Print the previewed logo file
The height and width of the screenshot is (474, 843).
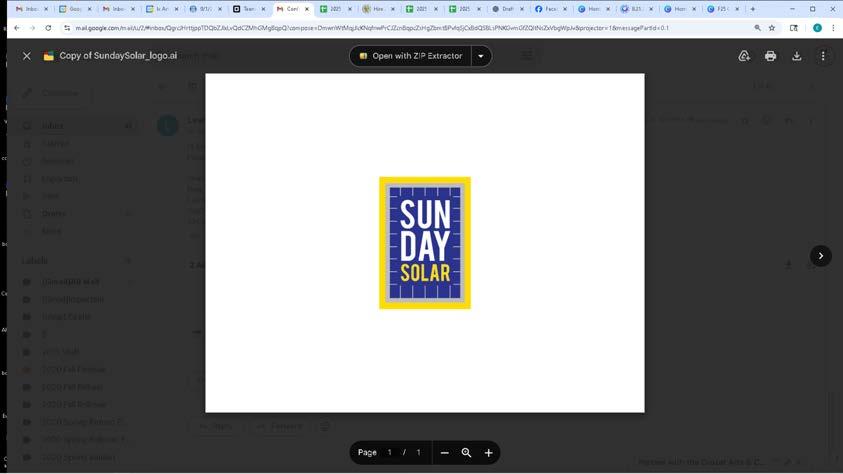pyautogui.click(x=770, y=56)
